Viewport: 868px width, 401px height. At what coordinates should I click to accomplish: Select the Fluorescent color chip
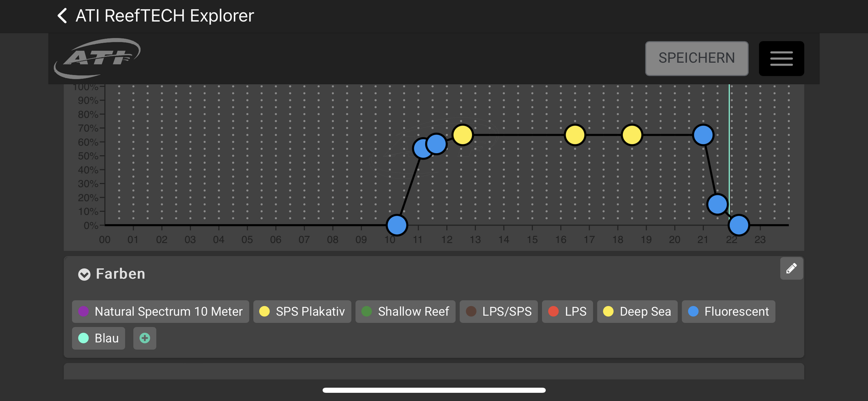[x=728, y=311]
